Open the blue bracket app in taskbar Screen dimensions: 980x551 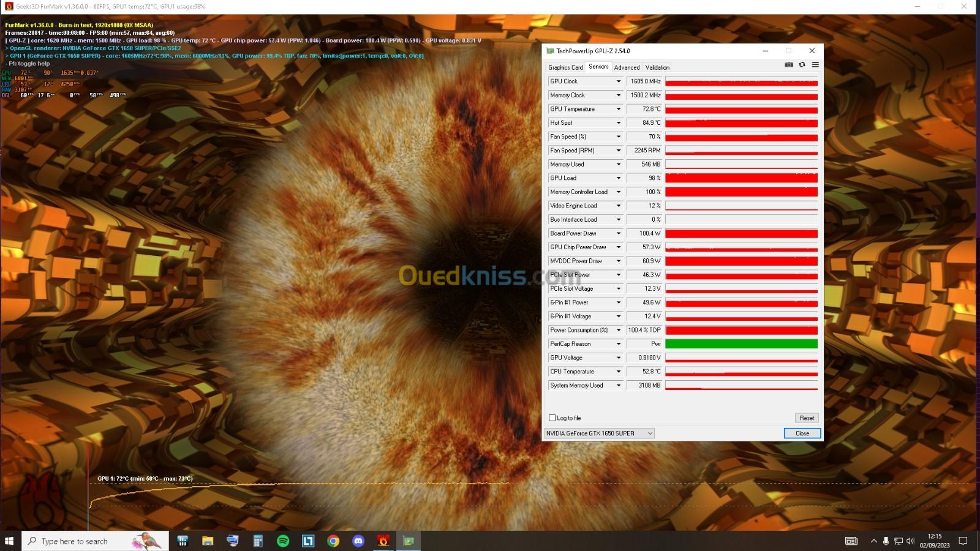[308, 541]
